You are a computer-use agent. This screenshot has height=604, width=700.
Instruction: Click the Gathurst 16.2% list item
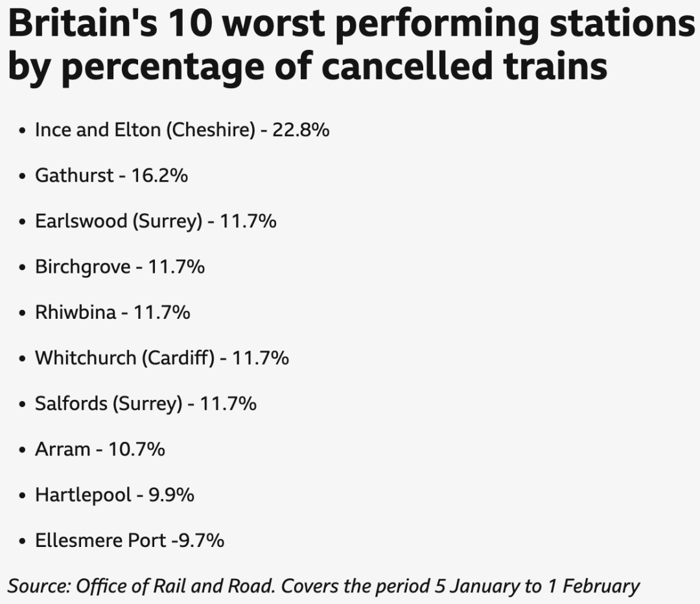111,176
